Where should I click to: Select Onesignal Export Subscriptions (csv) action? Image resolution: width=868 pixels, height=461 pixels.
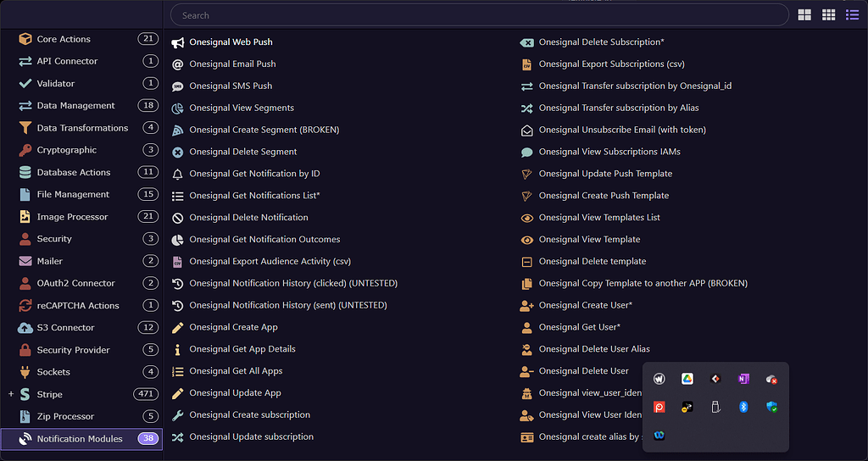tap(611, 64)
